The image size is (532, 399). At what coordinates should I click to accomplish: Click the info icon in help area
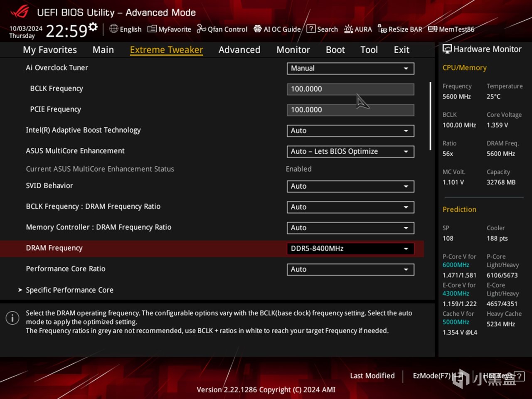click(x=12, y=318)
